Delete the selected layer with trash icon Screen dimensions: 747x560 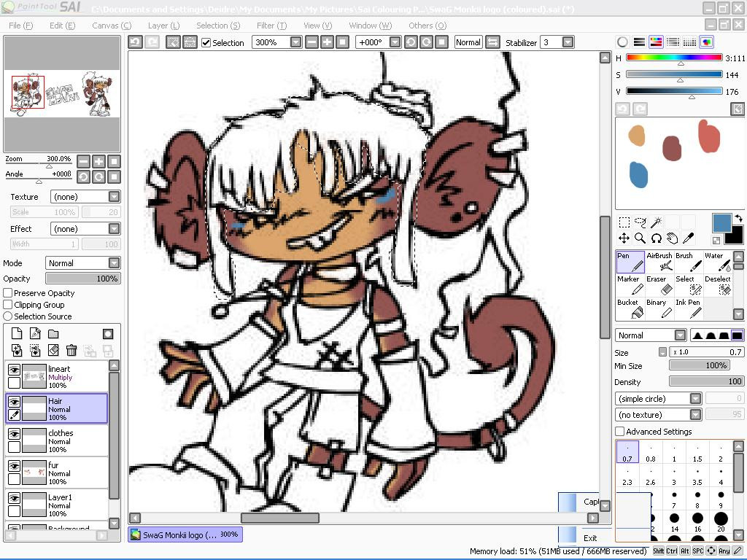coord(71,351)
